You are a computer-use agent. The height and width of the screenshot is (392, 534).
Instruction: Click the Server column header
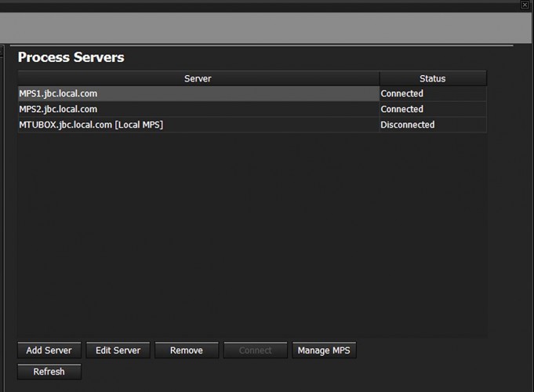pyautogui.click(x=198, y=78)
